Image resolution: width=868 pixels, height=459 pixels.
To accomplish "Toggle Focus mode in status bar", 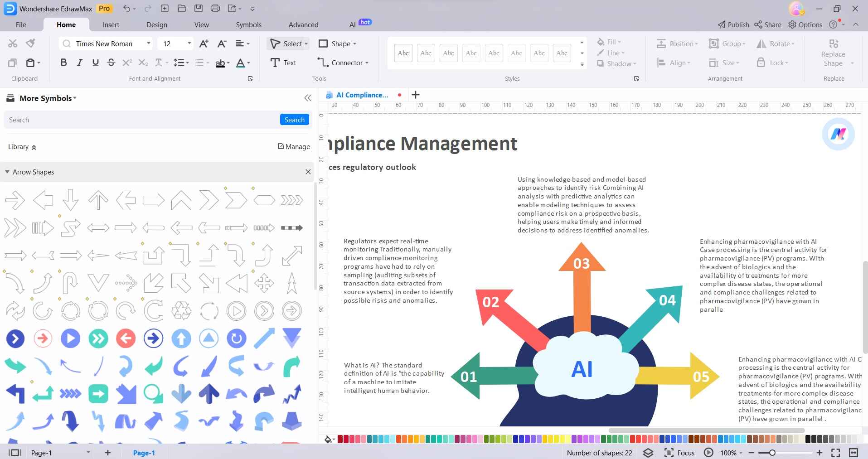I will click(x=679, y=453).
